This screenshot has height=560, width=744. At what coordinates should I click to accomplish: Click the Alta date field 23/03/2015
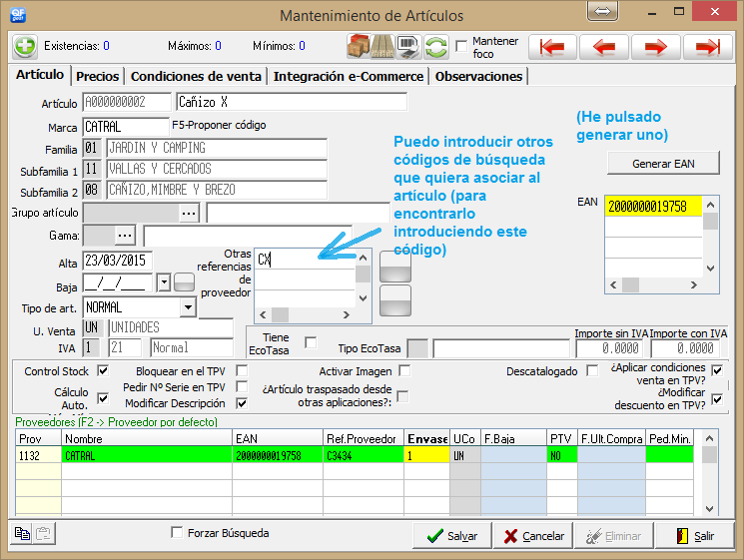coord(117,261)
